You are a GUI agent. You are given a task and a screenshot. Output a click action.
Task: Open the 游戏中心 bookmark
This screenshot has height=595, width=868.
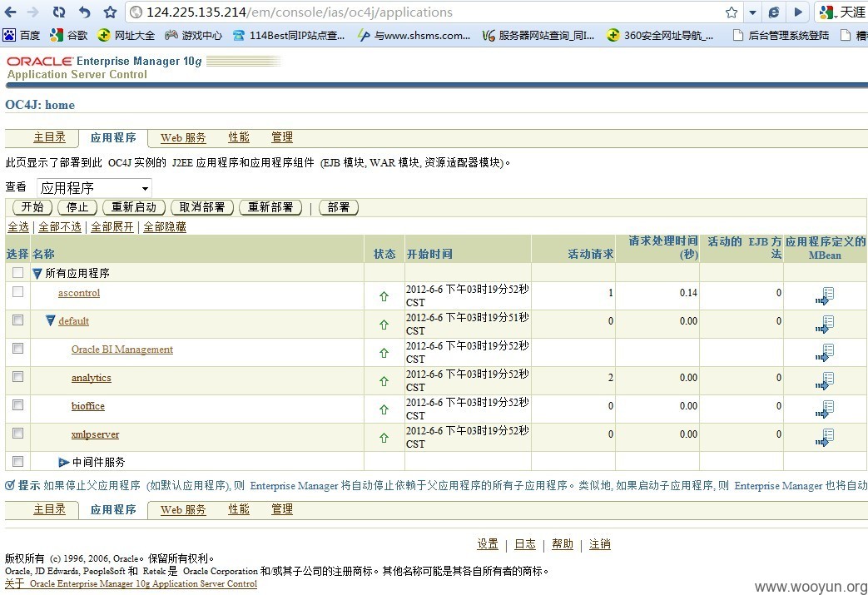coord(193,36)
